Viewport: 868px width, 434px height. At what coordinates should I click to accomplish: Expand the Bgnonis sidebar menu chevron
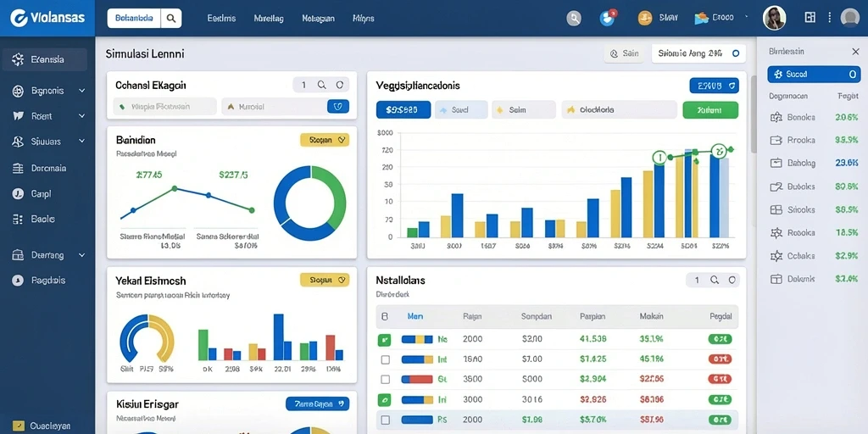pos(82,91)
